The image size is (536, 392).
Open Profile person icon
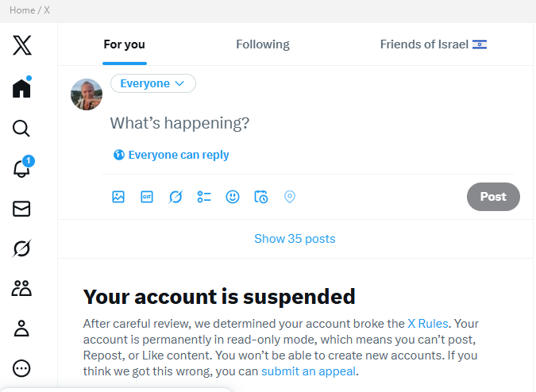(x=22, y=328)
